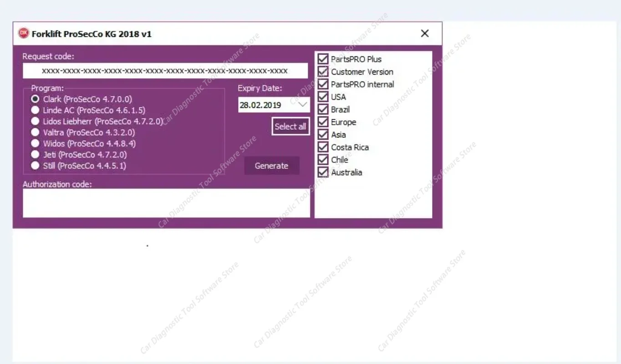Screen dimensions: 621x364
Task: Uncheck the PartsPRO Plus option
Action: point(323,59)
